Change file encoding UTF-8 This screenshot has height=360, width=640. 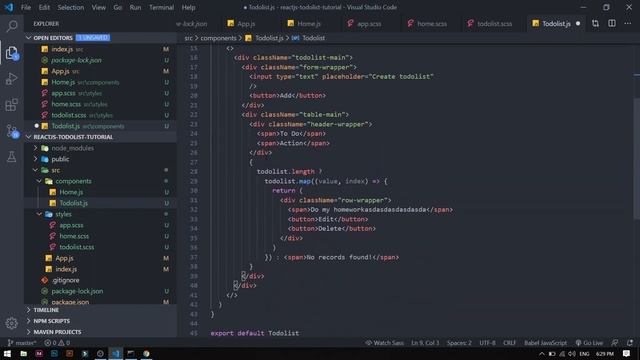(487, 343)
